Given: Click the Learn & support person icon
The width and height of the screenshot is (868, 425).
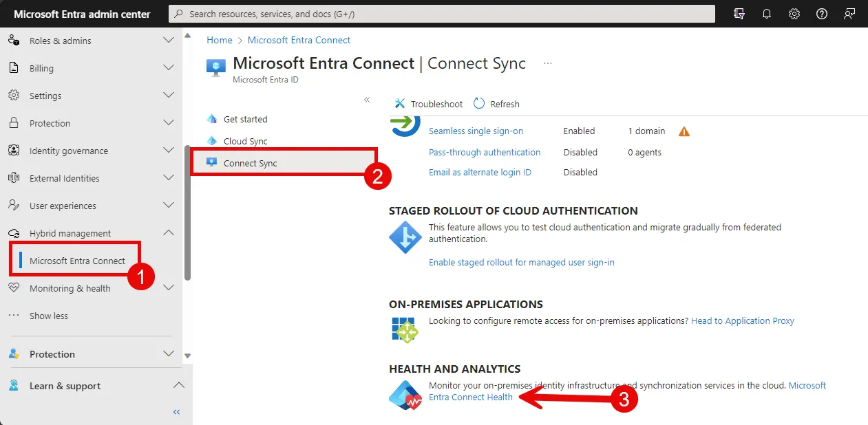Looking at the screenshot, I should click(14, 386).
